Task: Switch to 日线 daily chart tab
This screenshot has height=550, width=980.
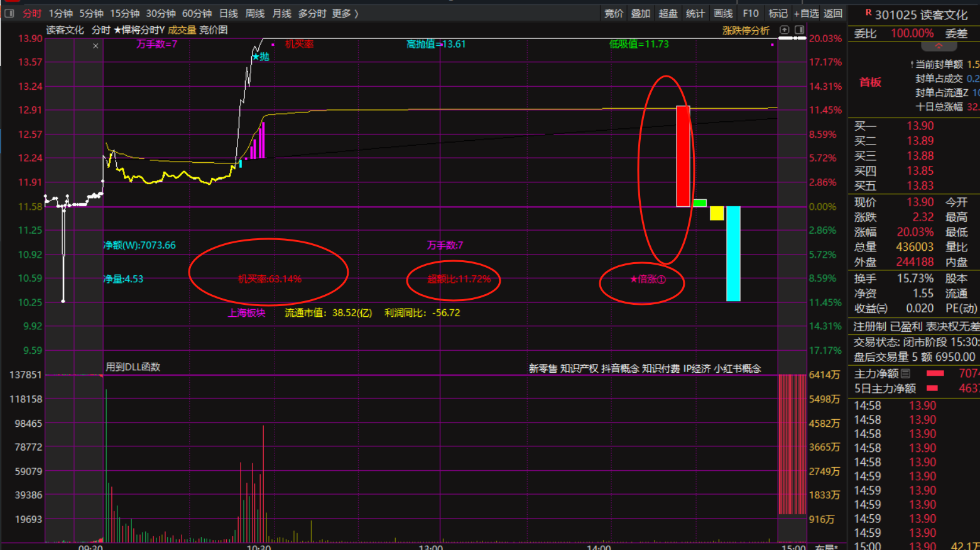Action: (229, 13)
